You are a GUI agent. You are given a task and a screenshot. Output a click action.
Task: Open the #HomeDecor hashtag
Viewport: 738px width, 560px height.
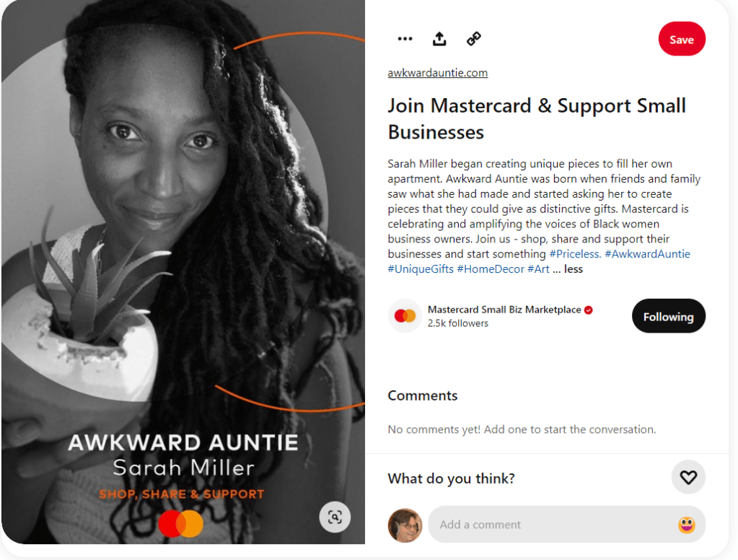click(x=490, y=269)
